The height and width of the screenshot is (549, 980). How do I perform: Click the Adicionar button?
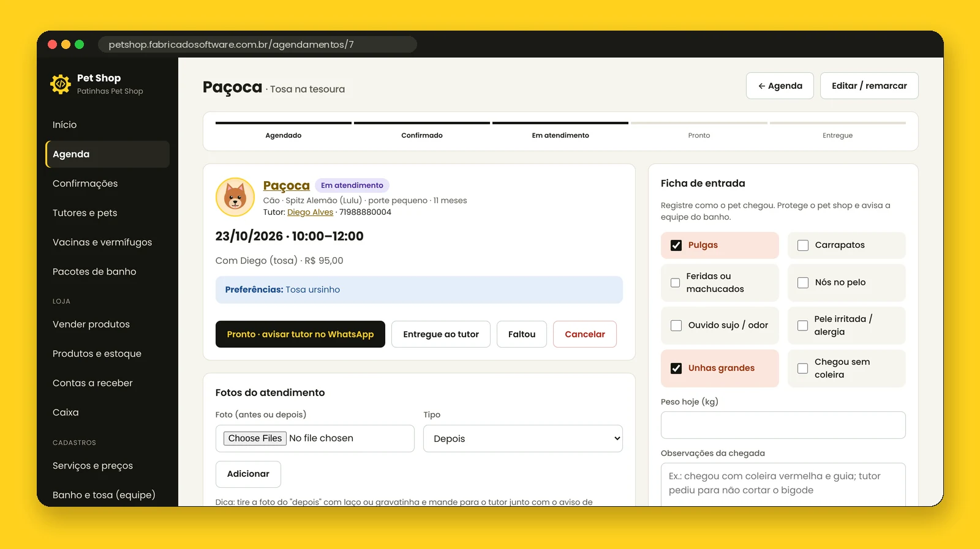(x=248, y=474)
